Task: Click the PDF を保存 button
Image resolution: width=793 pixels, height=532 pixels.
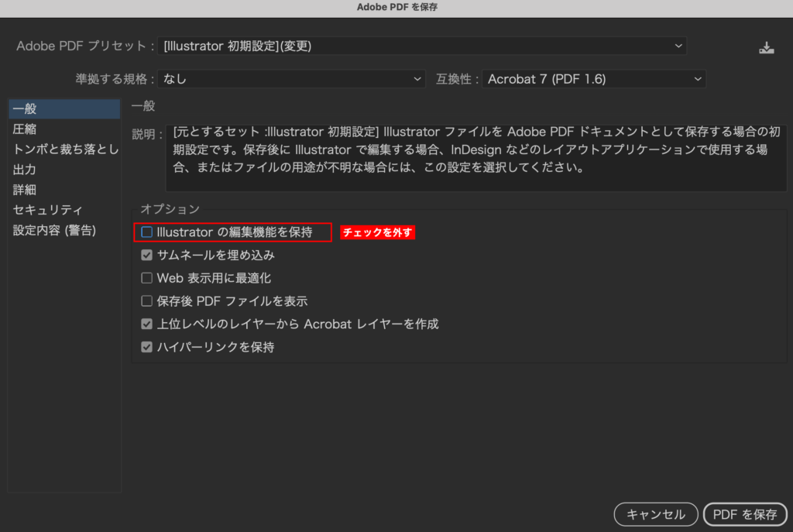Action: click(745, 514)
